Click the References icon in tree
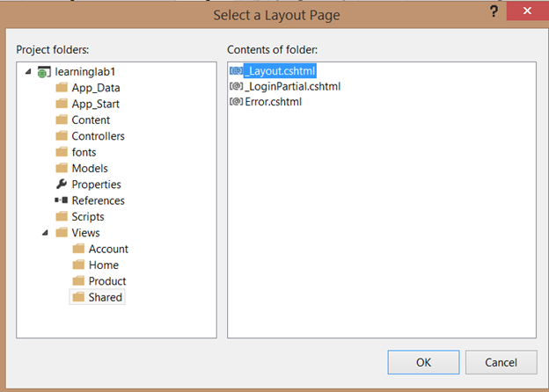This screenshot has height=392, width=549. [62, 200]
